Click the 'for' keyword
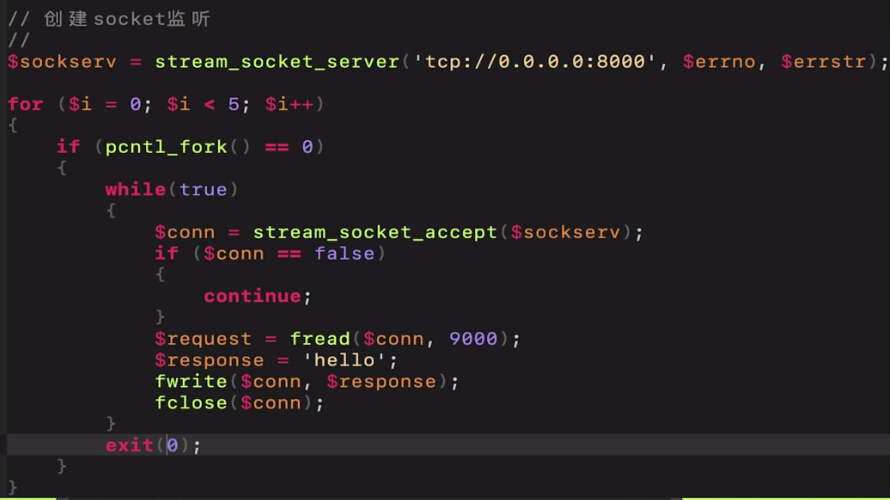The image size is (890, 500). (25, 104)
